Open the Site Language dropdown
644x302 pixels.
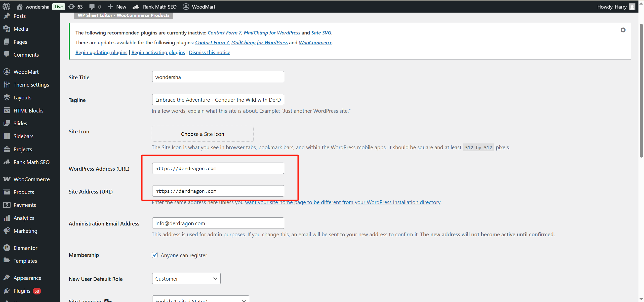click(x=200, y=299)
